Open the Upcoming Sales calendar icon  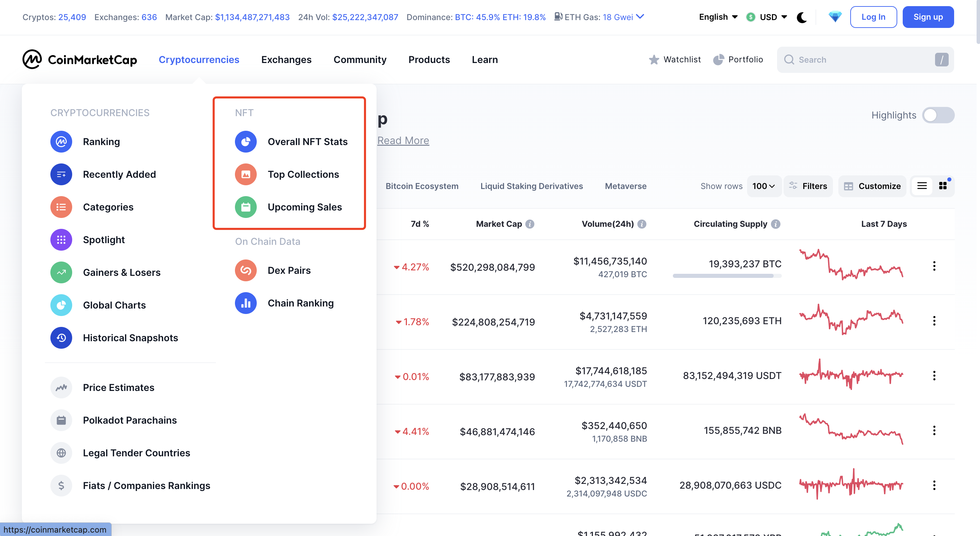[x=246, y=207]
